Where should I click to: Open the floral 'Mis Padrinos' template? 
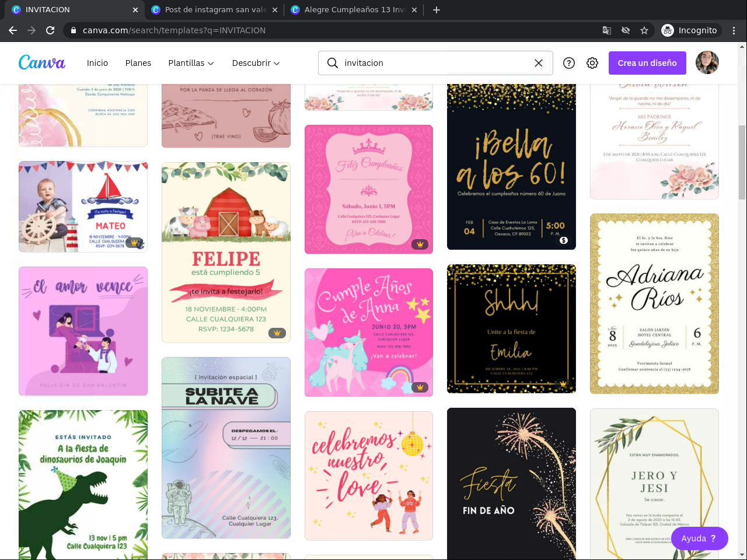[654, 142]
